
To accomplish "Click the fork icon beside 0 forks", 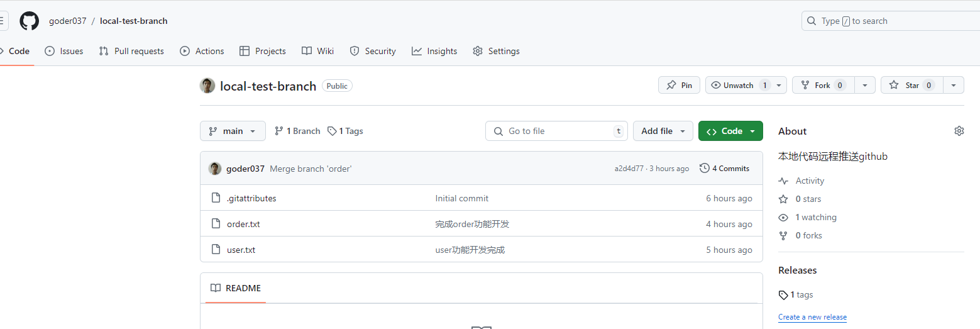I will [783, 235].
